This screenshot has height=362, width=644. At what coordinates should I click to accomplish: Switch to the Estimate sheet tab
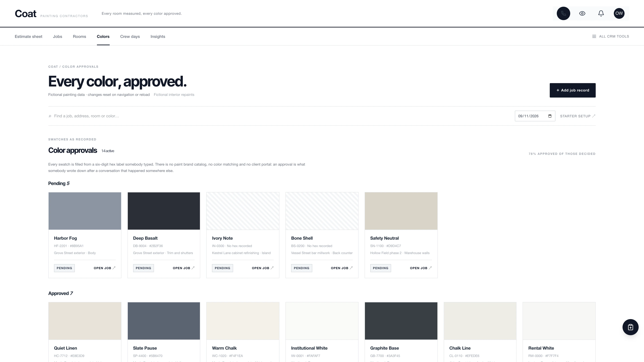tap(29, 37)
